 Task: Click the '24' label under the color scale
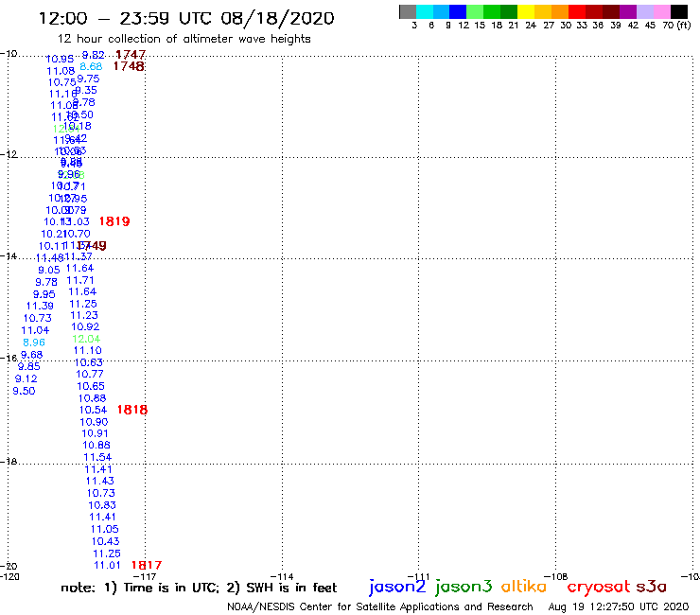tap(531, 25)
